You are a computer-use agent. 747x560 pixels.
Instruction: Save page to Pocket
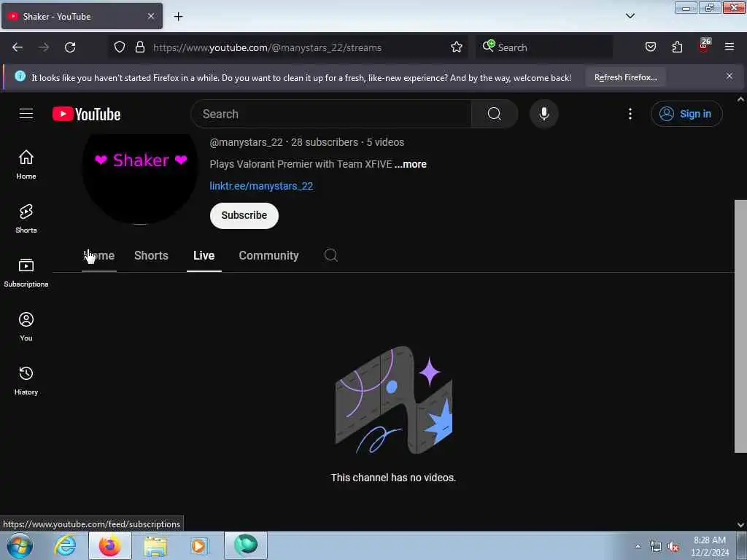[650, 47]
